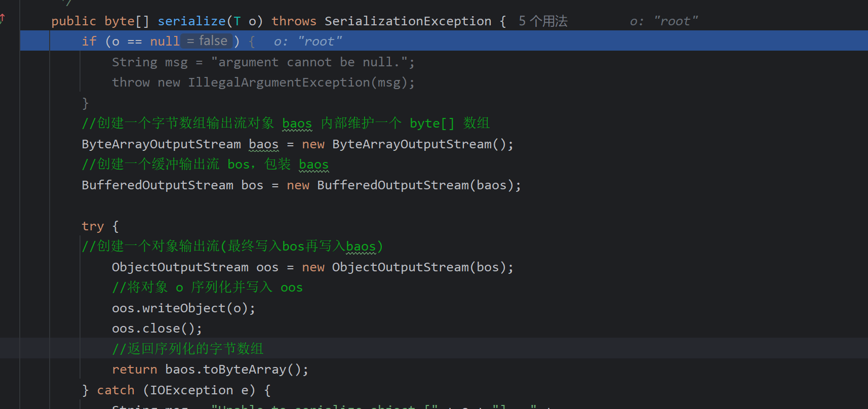Click "SerializationException" in the throws clause
Viewport: 868px width, 409px height.
(408, 21)
